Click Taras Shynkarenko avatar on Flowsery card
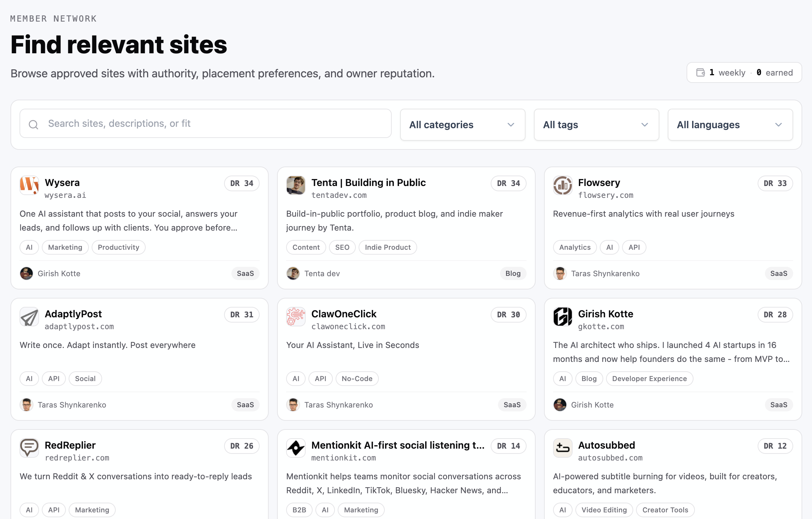 (560, 273)
